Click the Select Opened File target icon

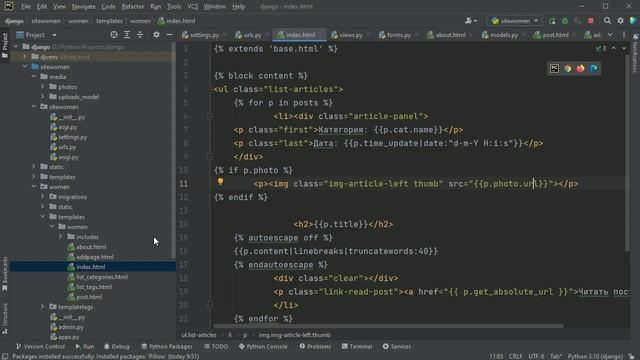[114, 35]
